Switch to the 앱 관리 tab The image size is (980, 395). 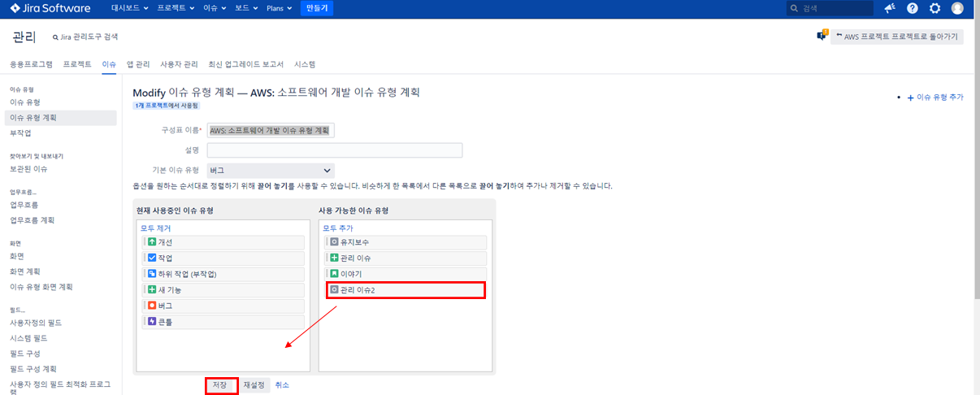[x=138, y=63]
